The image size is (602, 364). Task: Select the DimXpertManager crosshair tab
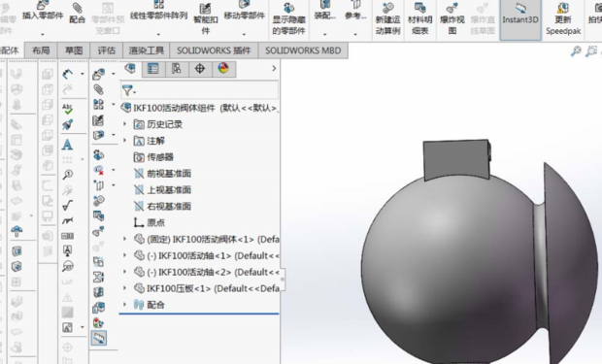pos(200,69)
